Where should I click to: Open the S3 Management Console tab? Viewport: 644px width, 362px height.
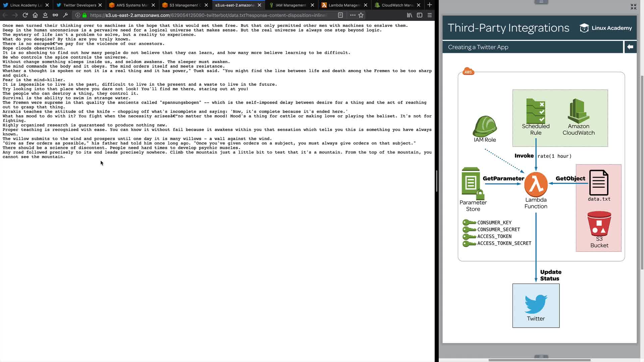(x=184, y=5)
